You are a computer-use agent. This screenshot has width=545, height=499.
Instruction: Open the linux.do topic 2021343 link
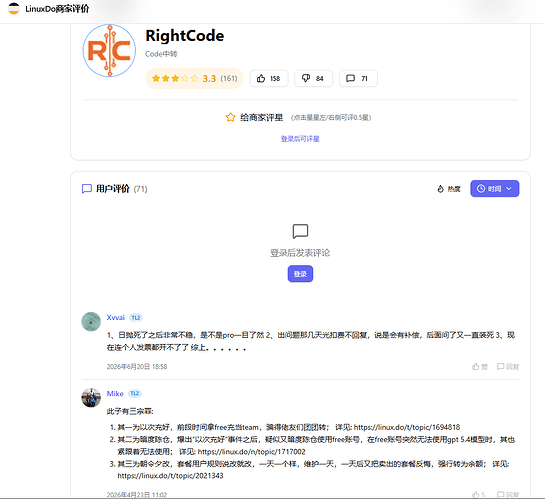point(170,476)
